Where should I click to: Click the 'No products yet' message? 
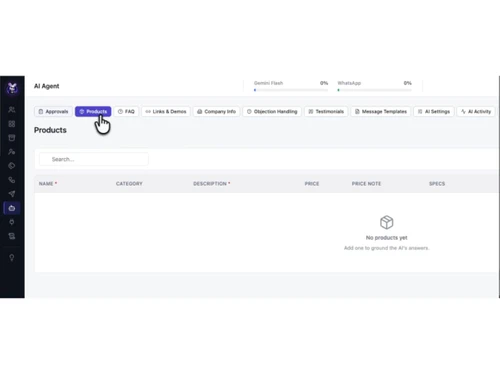[387, 238]
